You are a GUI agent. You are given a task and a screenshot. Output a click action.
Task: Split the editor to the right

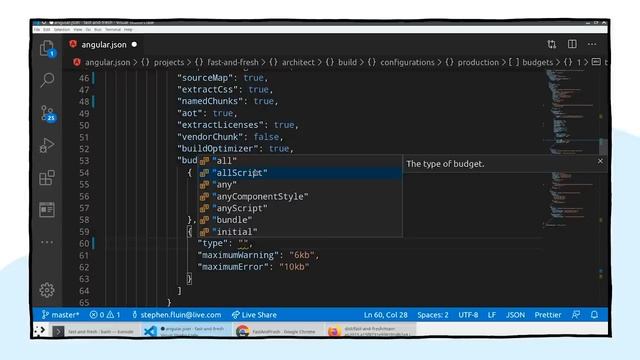click(572, 44)
